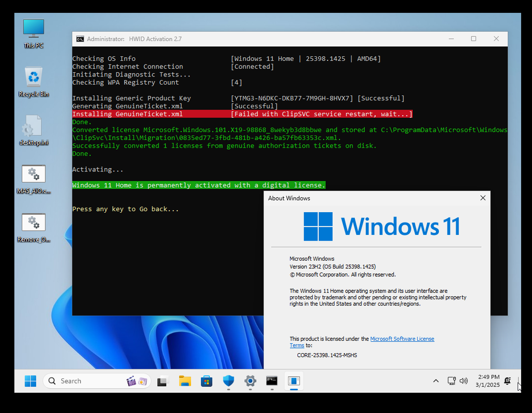Click the '© Microsoft Corporation' copyright line

point(342,275)
